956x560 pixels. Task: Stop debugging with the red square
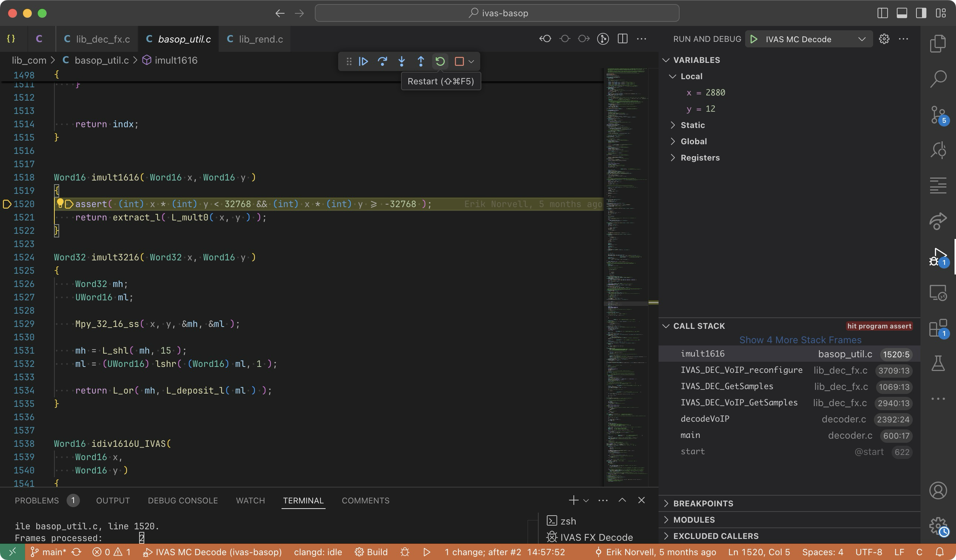pyautogui.click(x=459, y=61)
